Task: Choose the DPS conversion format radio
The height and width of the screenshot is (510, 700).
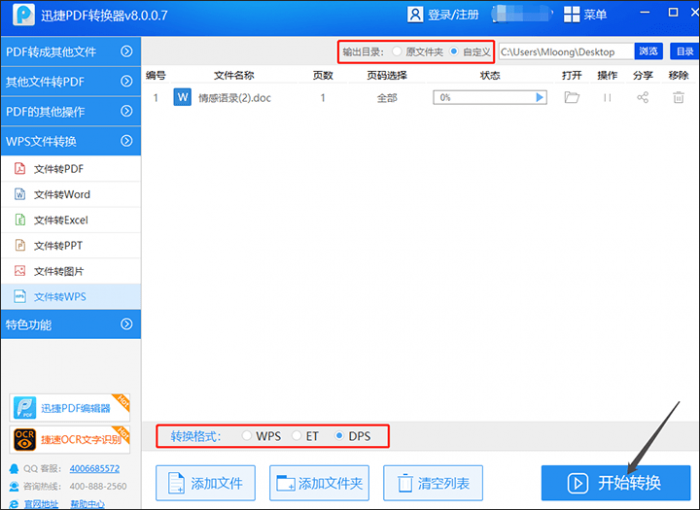Action: [x=339, y=435]
